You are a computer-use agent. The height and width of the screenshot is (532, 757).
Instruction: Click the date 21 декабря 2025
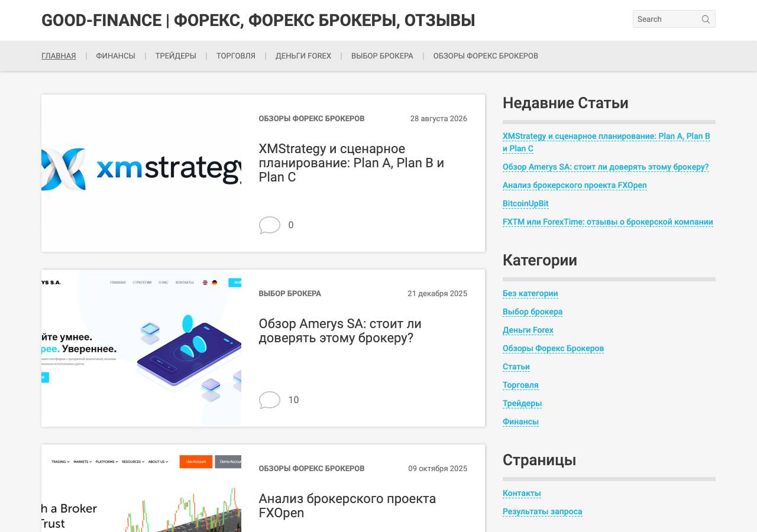coord(437,293)
